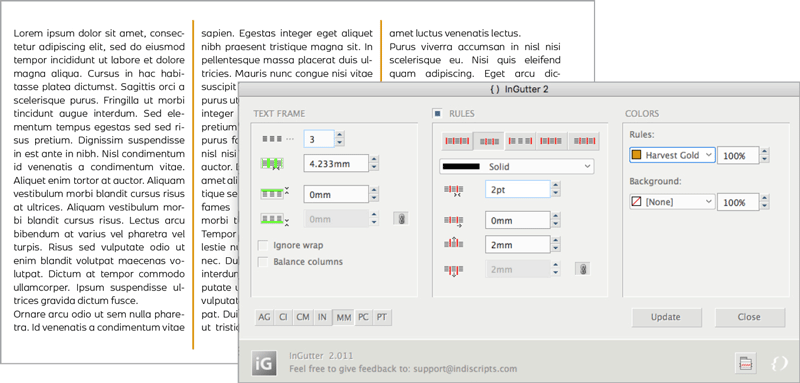Image resolution: width=800 pixels, height=383 pixels.
Task: Switch units to PC
Action: coord(363,317)
